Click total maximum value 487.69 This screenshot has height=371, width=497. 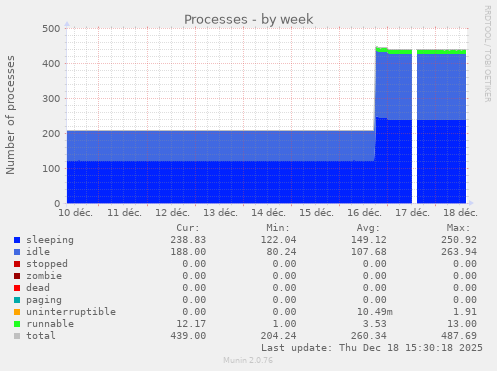point(459,336)
